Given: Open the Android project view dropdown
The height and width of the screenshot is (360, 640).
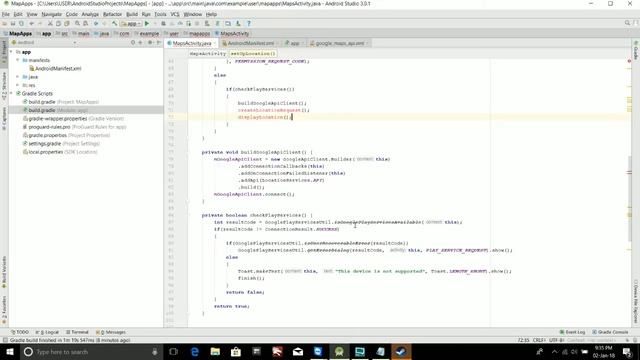Looking at the screenshot, I should coord(44,42).
